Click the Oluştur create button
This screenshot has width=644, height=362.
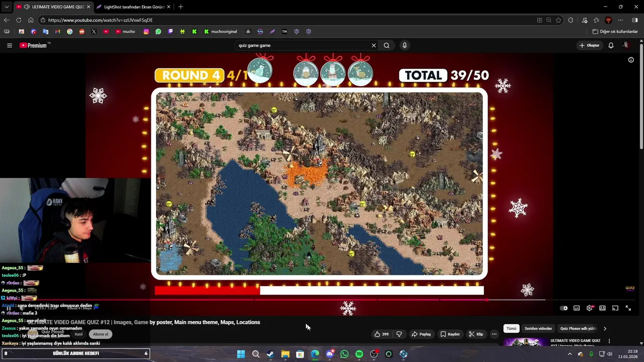pos(589,45)
